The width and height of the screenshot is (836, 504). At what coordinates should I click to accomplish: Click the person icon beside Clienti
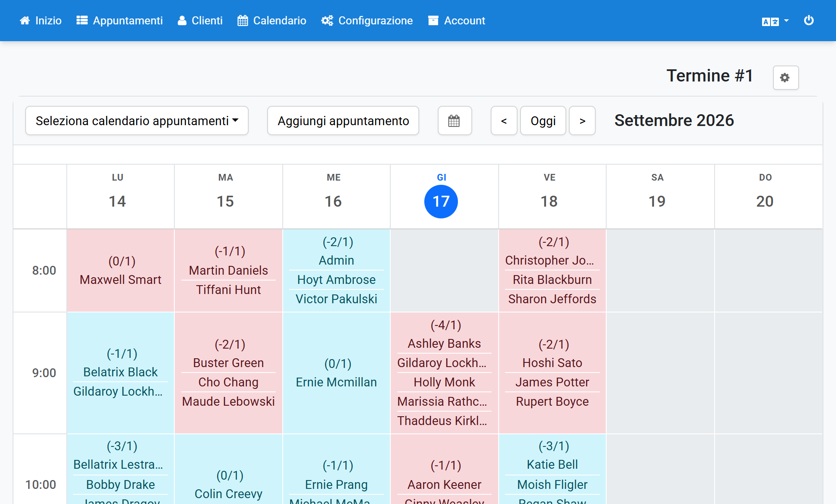[x=182, y=21]
